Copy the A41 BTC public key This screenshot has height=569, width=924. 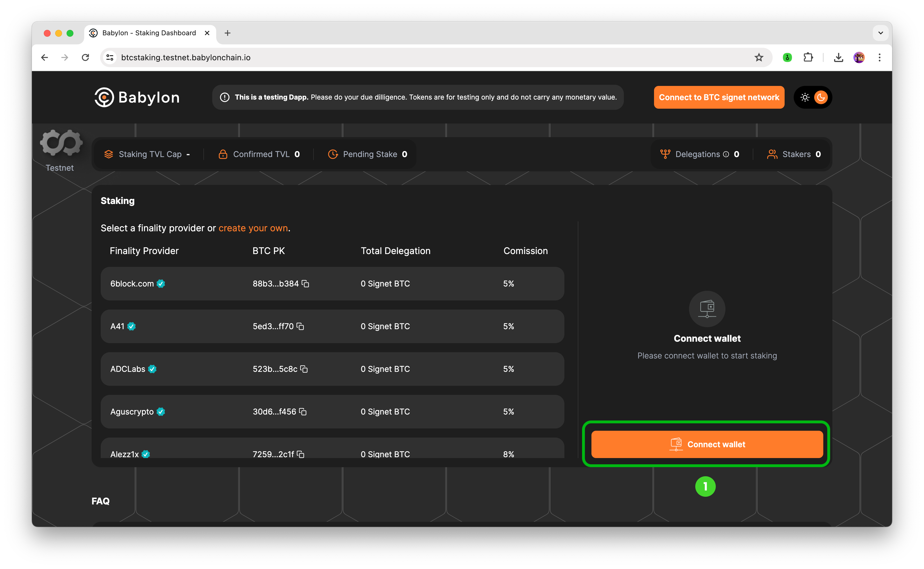click(300, 326)
